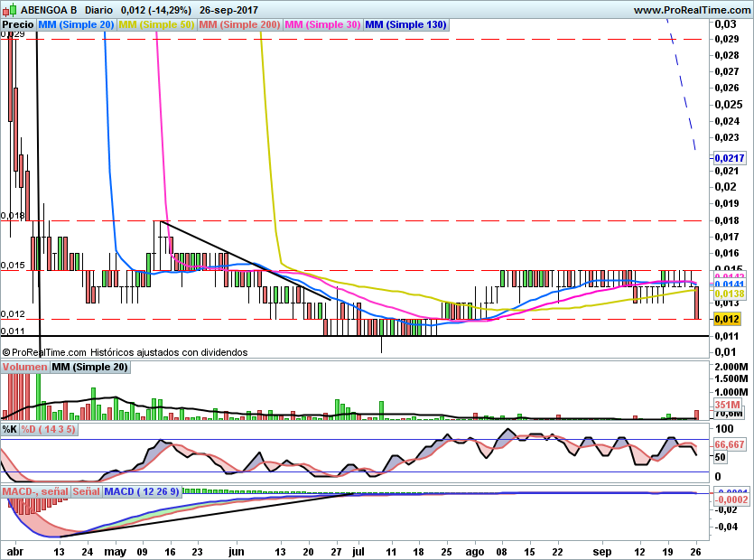Choose the MM (Simple 130) dark blue label
This screenshot has height=560, width=754.
tap(406, 24)
